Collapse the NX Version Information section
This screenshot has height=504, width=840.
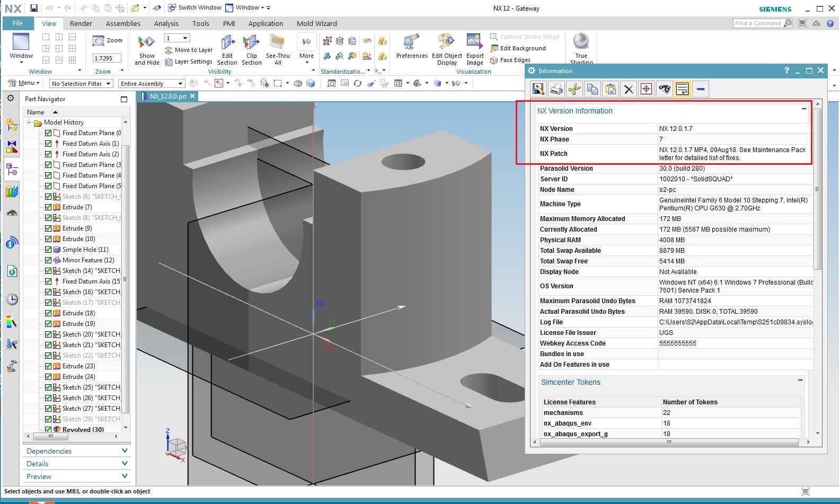pos(804,109)
